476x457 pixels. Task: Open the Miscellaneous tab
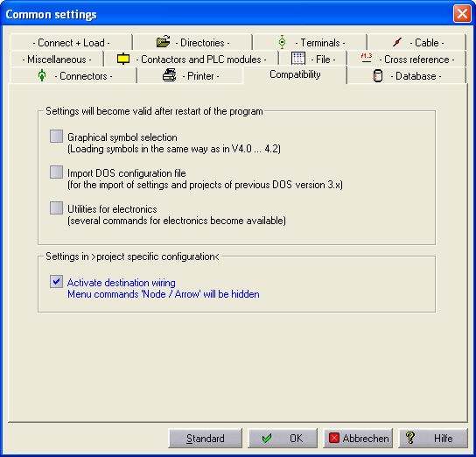57,60
